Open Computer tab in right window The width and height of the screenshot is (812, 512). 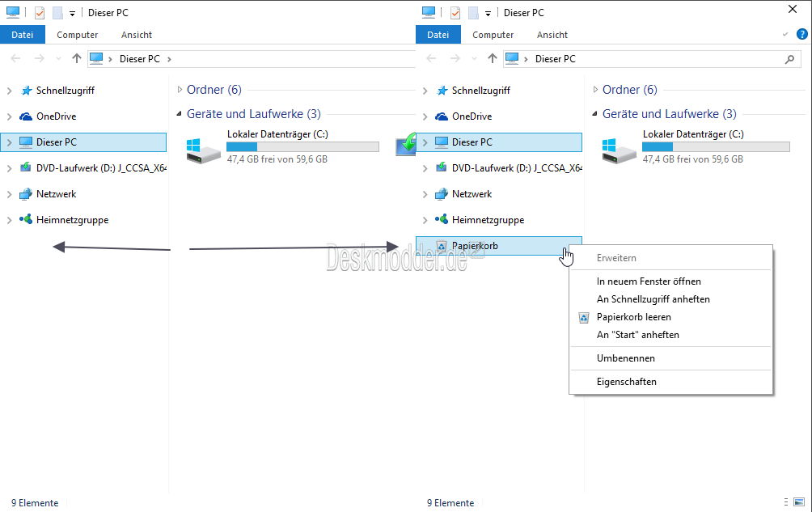(x=493, y=35)
